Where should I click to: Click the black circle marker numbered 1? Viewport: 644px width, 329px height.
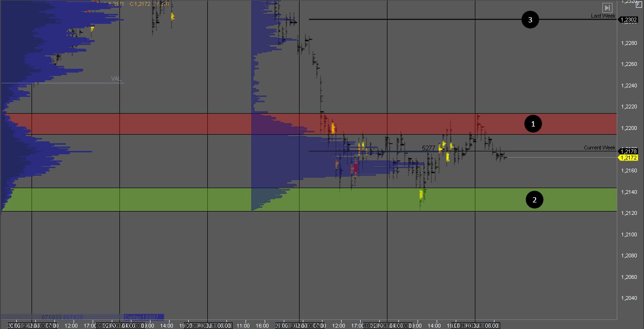pyautogui.click(x=533, y=124)
